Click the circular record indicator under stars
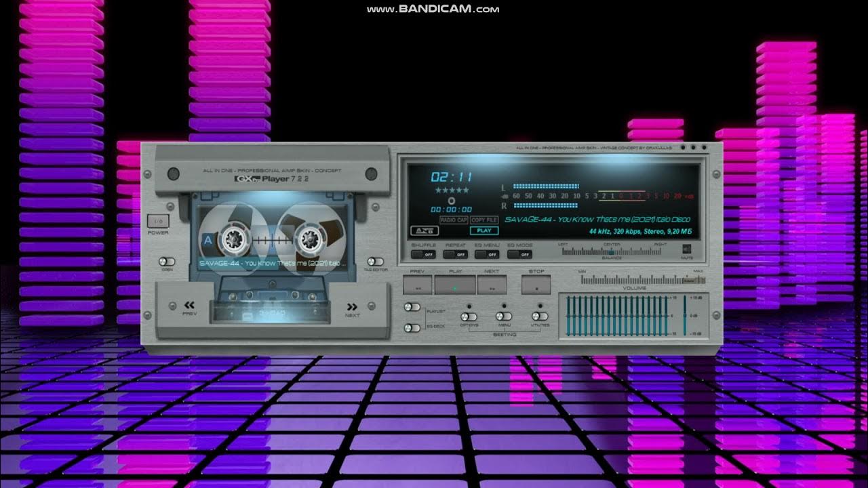The image size is (868, 488). pyautogui.click(x=452, y=201)
